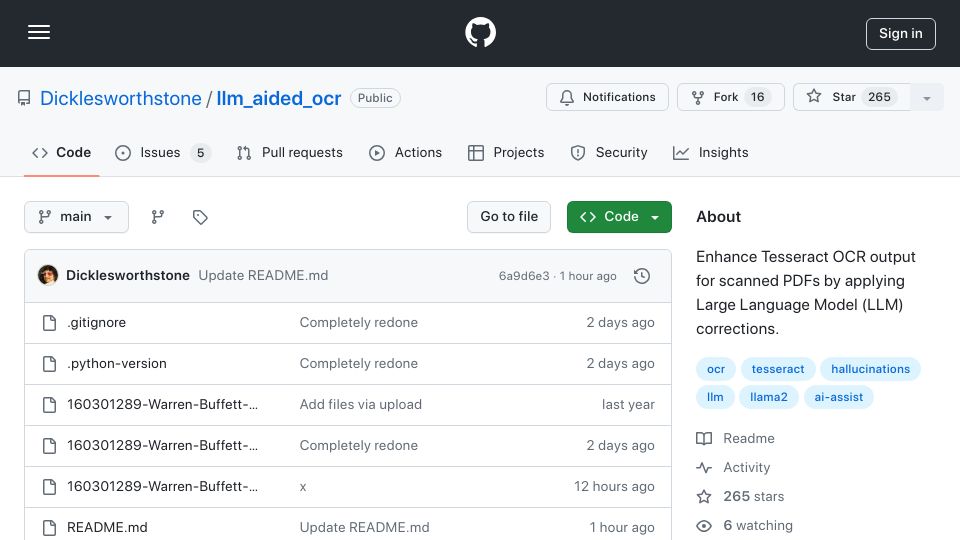The image size is (960, 540).
Task: View branches via the branch icon
Action: coord(158,217)
